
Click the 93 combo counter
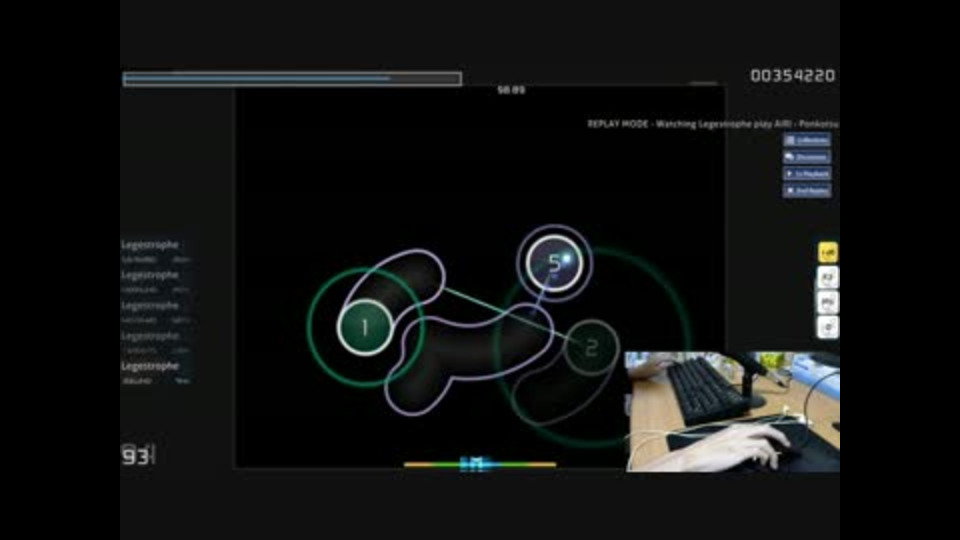[x=137, y=456]
